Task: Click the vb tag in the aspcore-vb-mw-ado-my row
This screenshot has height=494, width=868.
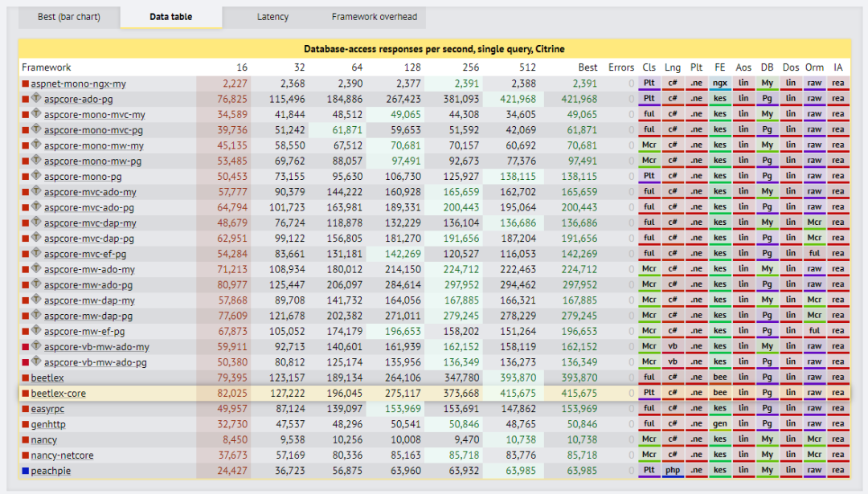Action: click(673, 347)
